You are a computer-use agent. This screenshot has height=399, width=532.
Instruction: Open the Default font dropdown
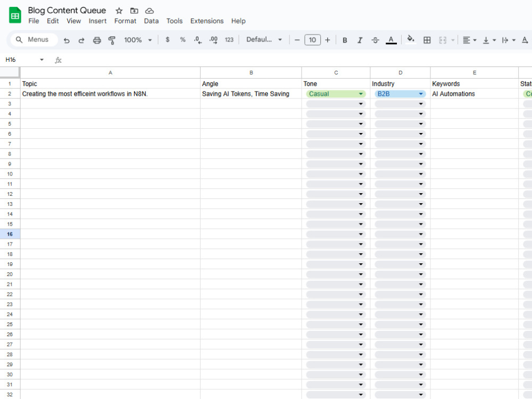(264, 40)
